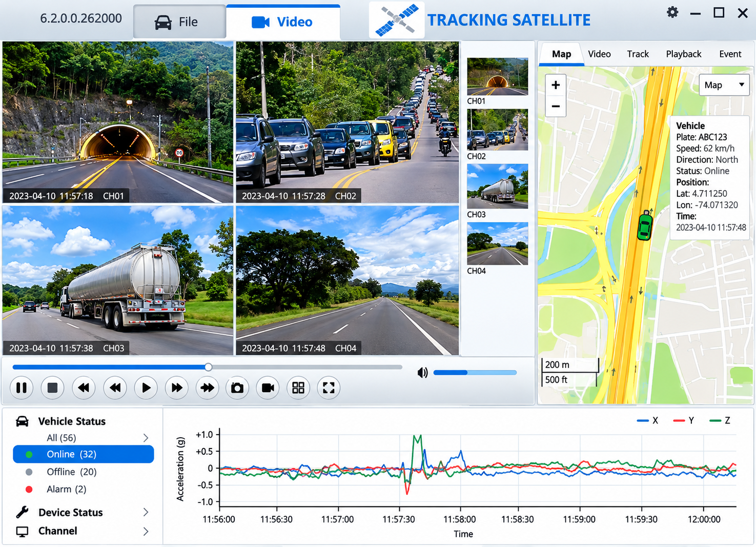This screenshot has height=547, width=756.
Task: Select the CH02 traffic thumbnail
Action: click(x=497, y=130)
